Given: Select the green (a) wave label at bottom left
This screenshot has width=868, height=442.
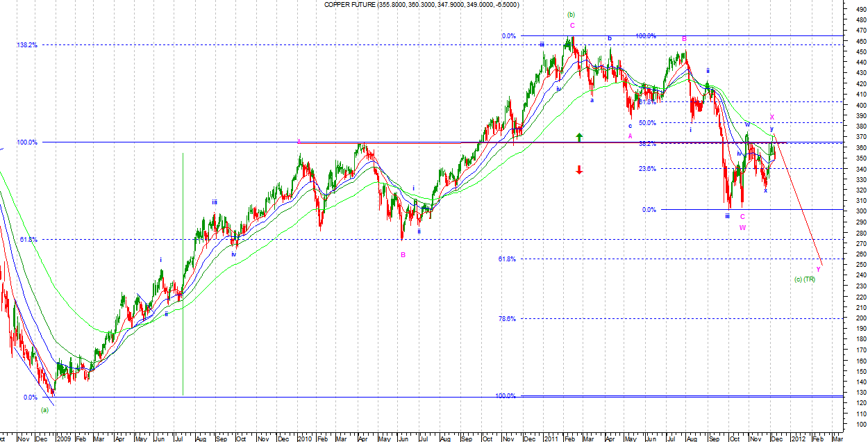Looking at the screenshot, I should pyautogui.click(x=44, y=410).
